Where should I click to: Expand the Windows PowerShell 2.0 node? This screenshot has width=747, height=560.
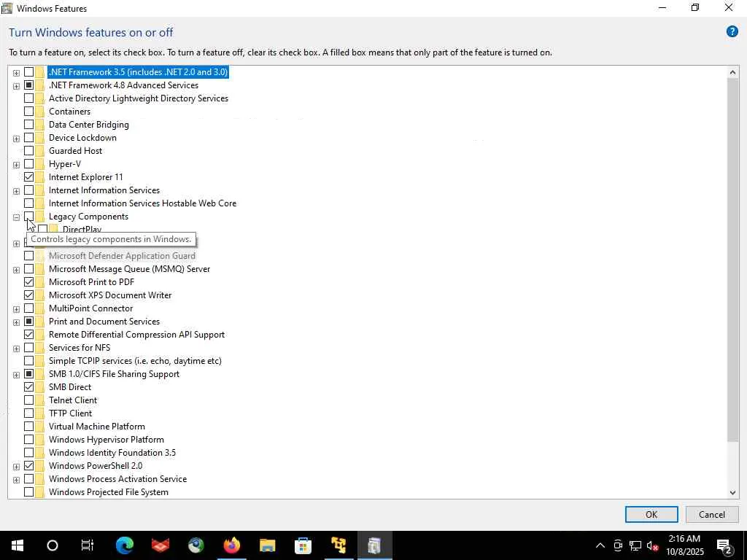point(16,467)
